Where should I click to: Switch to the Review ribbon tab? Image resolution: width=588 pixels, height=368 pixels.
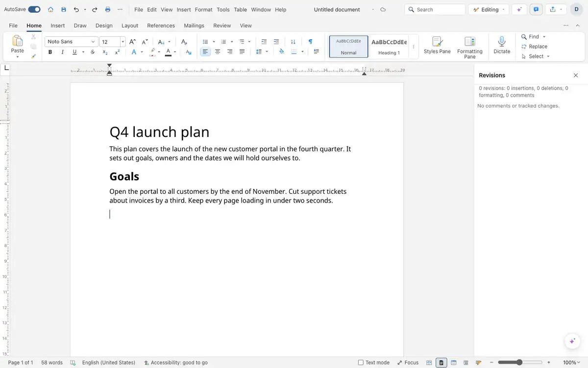[x=222, y=26]
